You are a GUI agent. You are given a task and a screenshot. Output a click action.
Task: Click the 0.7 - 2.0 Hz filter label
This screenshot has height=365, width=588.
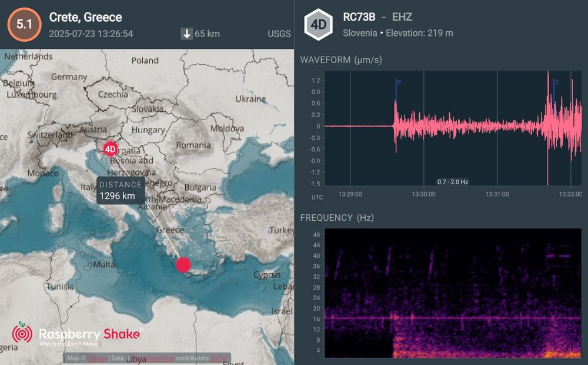coord(453,182)
